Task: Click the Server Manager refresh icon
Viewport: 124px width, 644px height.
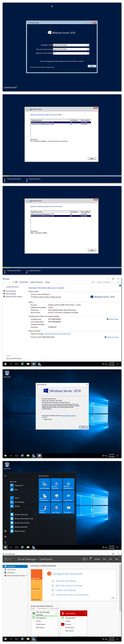Action: tap(84, 559)
